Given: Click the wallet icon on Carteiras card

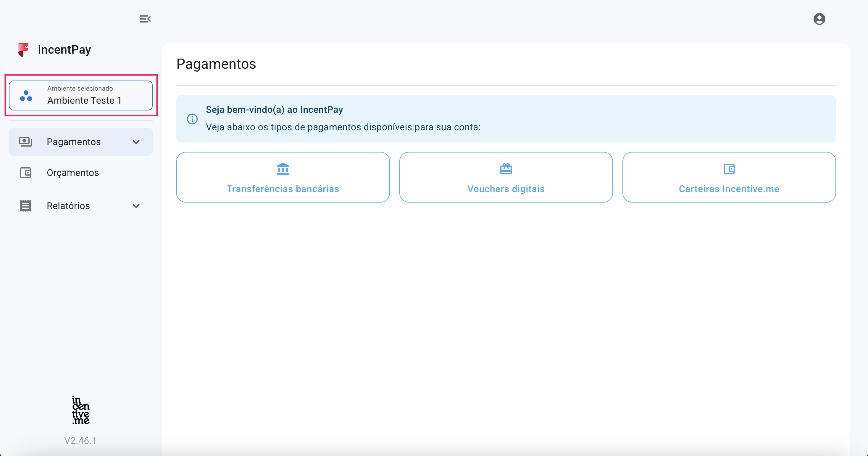Looking at the screenshot, I should (729, 169).
